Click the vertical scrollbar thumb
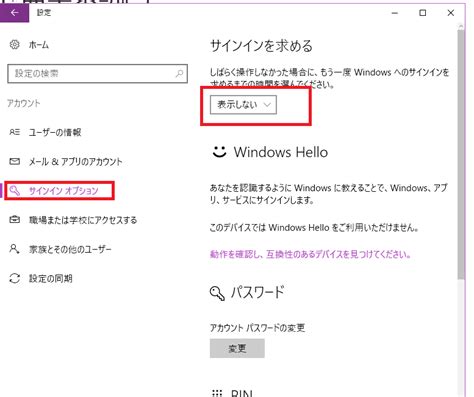The height and width of the screenshot is (397, 474). (x=461, y=155)
